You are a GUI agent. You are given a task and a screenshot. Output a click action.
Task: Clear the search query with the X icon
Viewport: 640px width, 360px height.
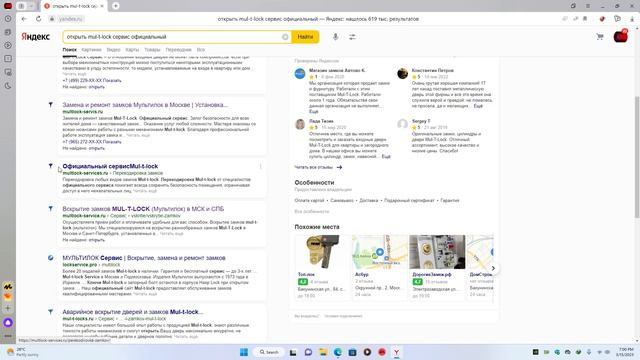[x=285, y=37]
